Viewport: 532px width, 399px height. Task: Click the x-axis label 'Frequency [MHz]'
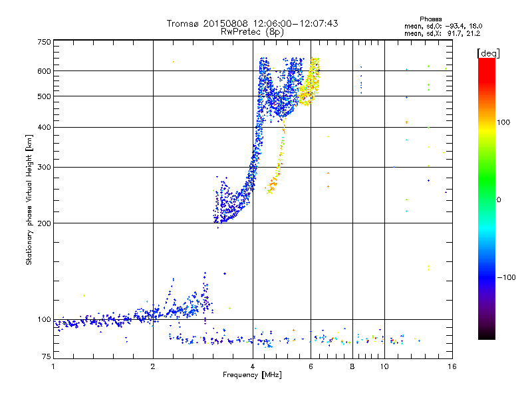[252, 375]
